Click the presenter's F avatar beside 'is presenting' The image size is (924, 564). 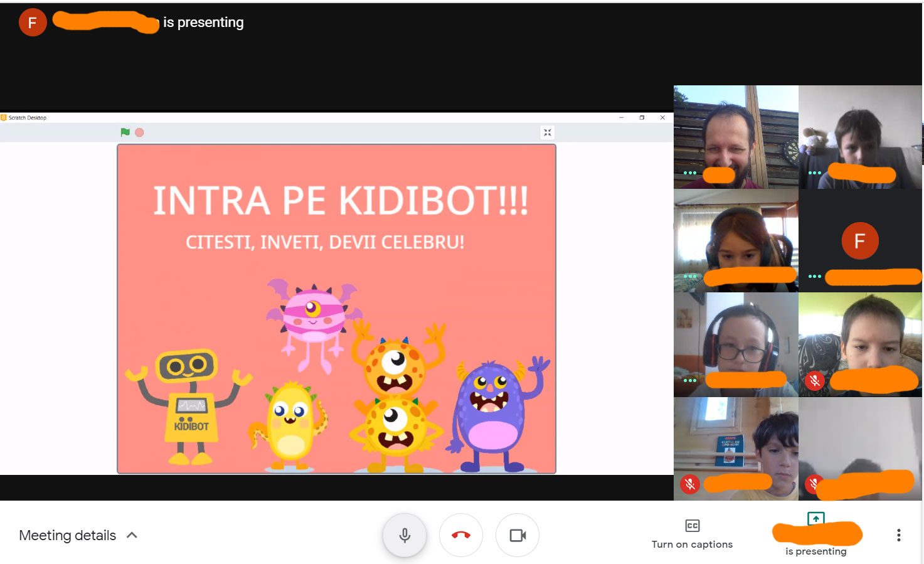tap(33, 23)
